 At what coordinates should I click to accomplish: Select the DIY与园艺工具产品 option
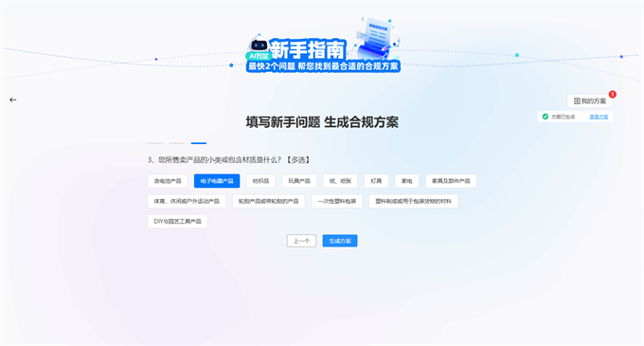[x=178, y=221]
